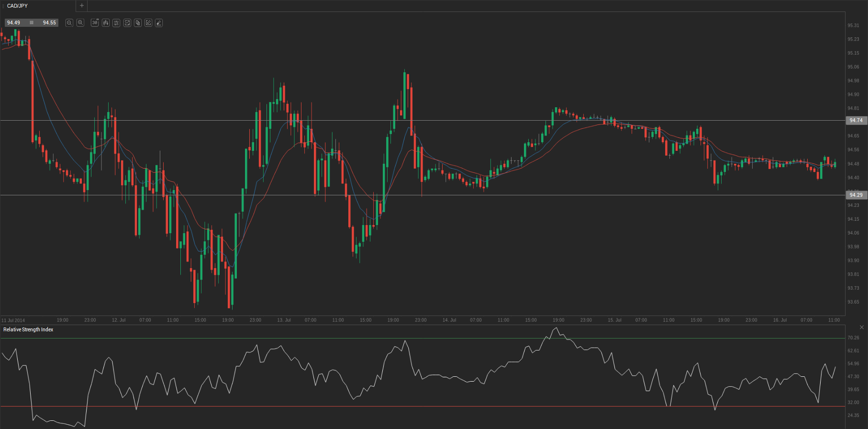Click the 94.55 ask price
The height and width of the screenshot is (429, 868).
pyautogui.click(x=49, y=23)
